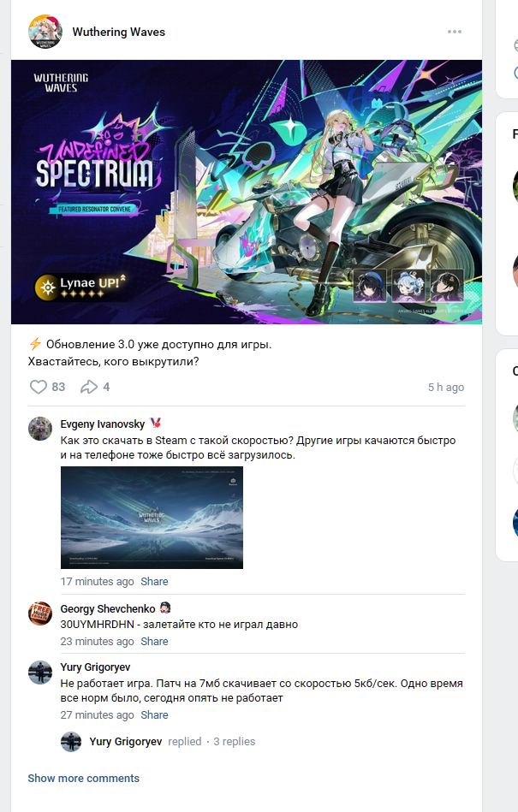This screenshot has width=518, height=812.
Task: Open the three-dot post options menu
Action: pos(455,32)
